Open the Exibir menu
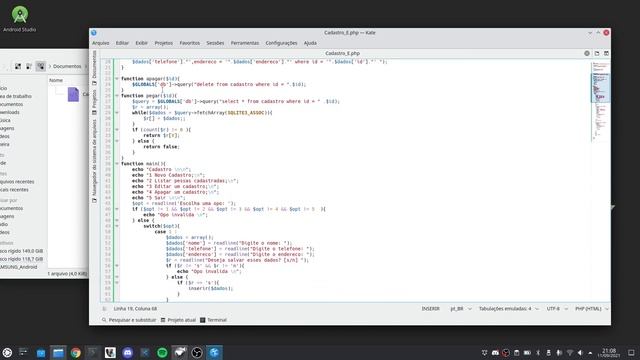Screen dimensions: 640x360 (x=142, y=43)
